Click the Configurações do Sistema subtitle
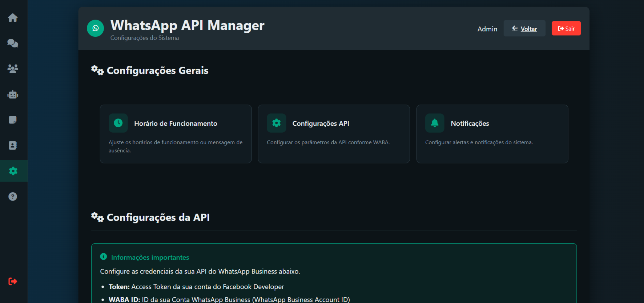 [145, 38]
